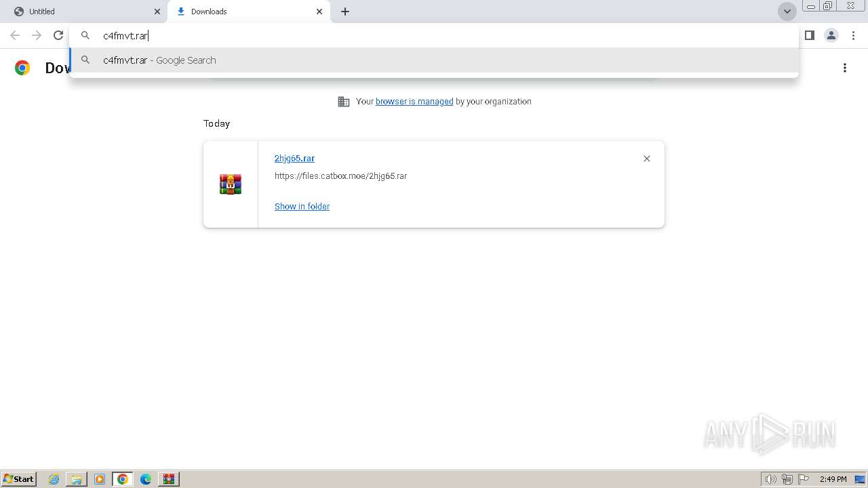Screen dimensions: 868x488
Task: Restore down the browser window
Action: [828, 5]
